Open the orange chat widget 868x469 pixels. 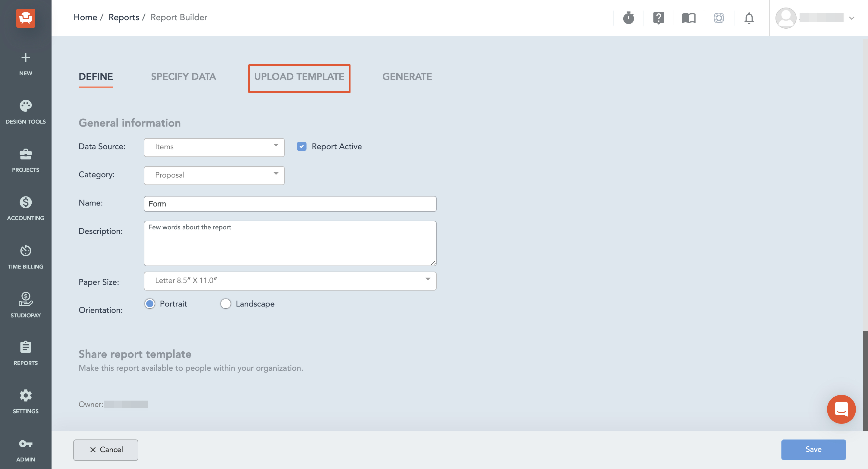(x=841, y=409)
